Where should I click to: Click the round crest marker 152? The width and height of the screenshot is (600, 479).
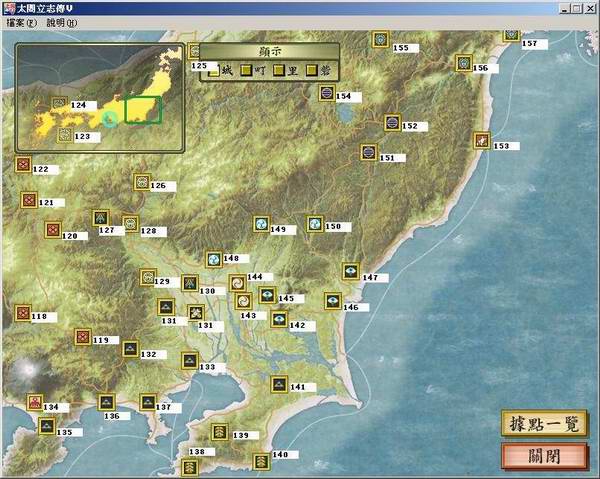[x=392, y=122]
